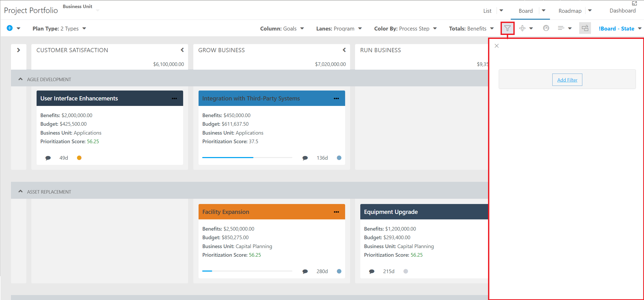
Task: Switch to the Board tab
Action: pyautogui.click(x=526, y=11)
